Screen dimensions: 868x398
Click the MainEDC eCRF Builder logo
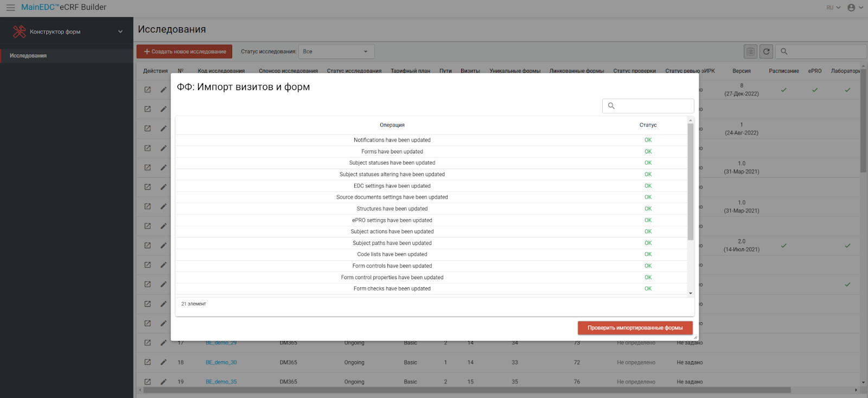click(x=63, y=8)
